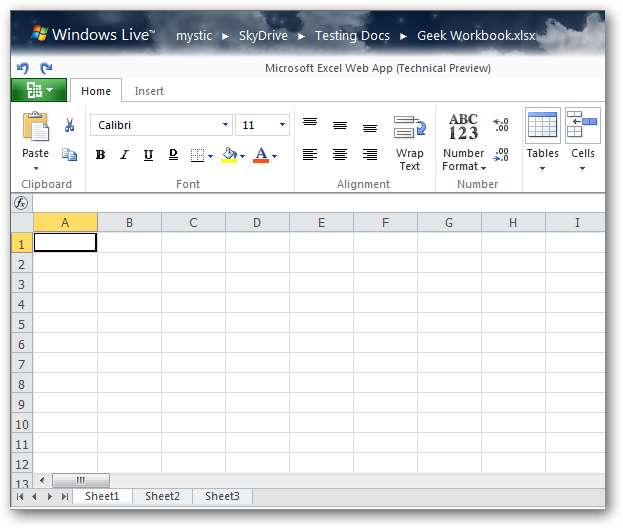The width and height of the screenshot is (623, 528).
Task: Open the SkyDrive breadcrumb link
Action: (263, 36)
